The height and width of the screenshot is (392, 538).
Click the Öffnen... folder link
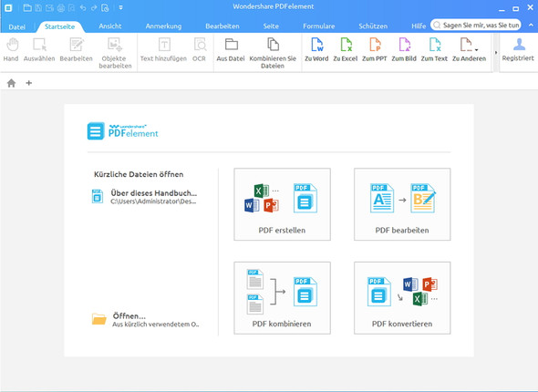145,320
